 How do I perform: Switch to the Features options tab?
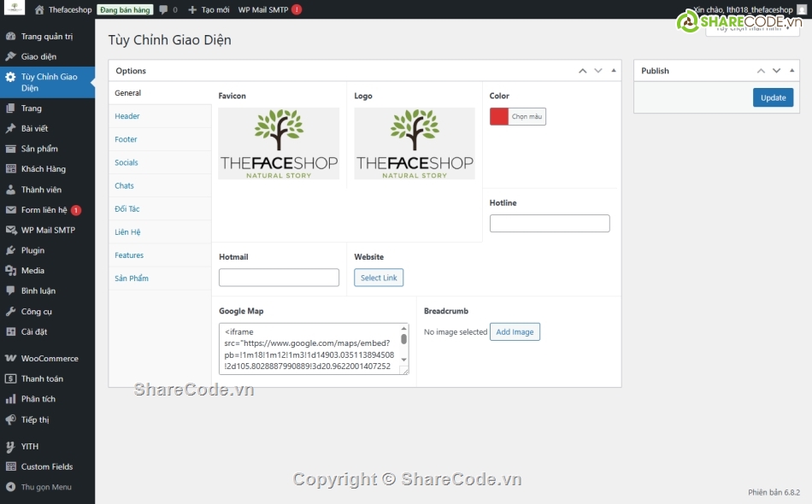pyautogui.click(x=160, y=255)
